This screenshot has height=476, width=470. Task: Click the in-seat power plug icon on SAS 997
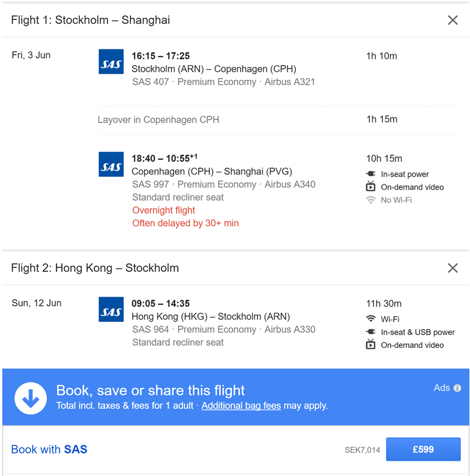point(371,174)
